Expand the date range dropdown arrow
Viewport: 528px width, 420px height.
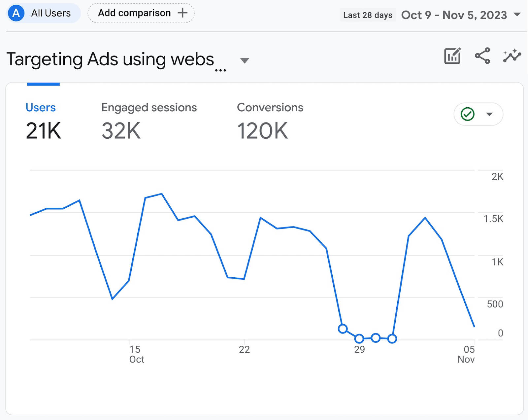(x=517, y=15)
